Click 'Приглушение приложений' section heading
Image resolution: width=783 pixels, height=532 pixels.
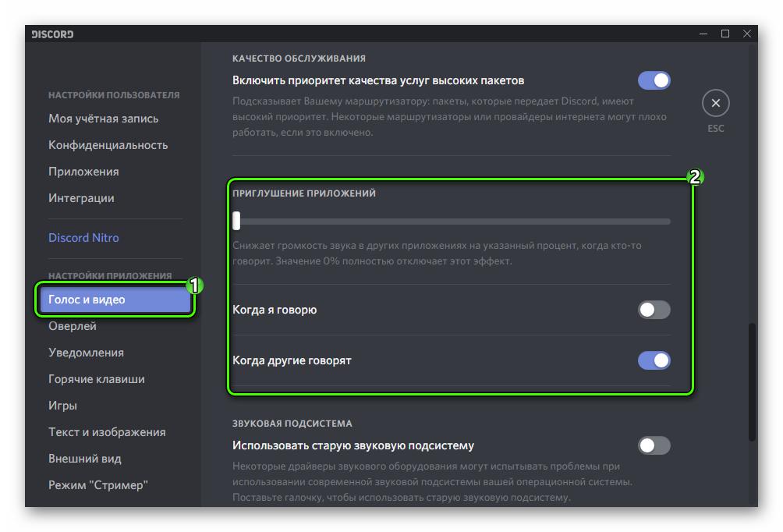point(303,193)
